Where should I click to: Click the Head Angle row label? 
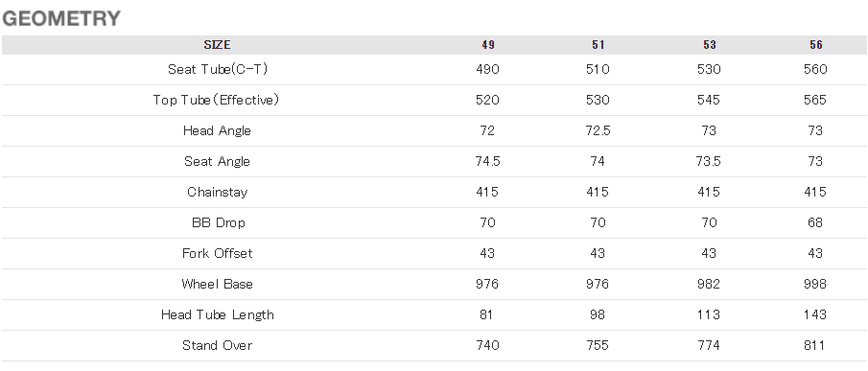(217, 131)
